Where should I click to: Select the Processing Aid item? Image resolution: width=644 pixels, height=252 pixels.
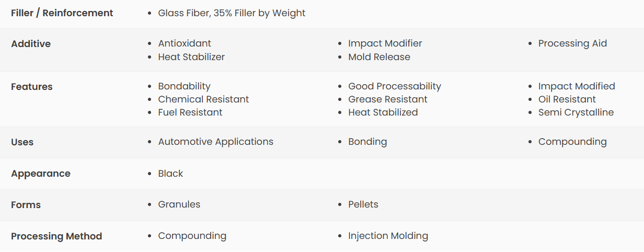click(x=572, y=43)
